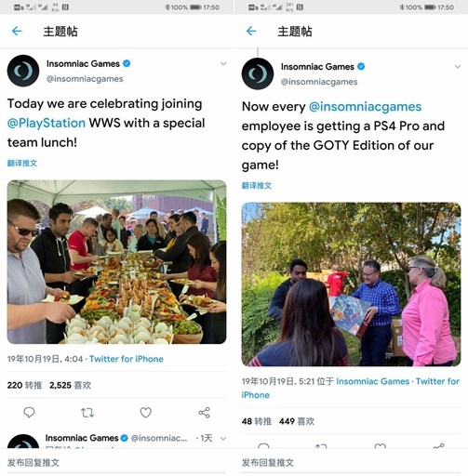The width and height of the screenshot is (468, 476).
Task: Like the team lunch tweet with heart
Action: coord(145,413)
